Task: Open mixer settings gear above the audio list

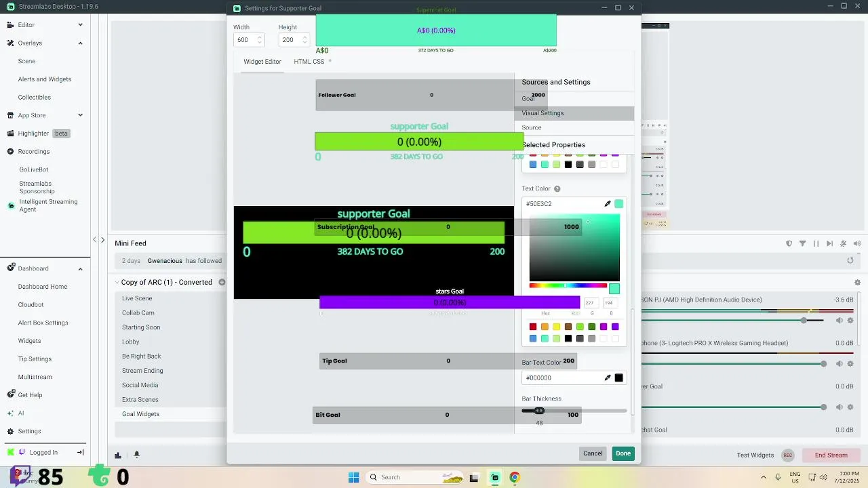Action: [858, 283]
